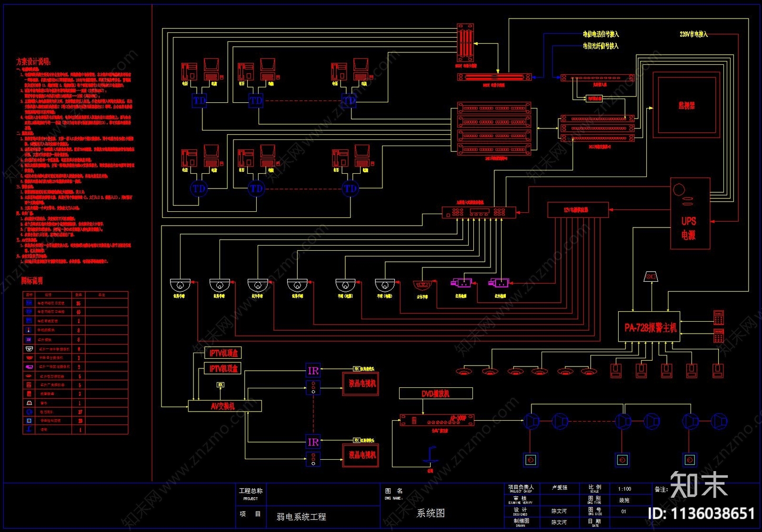
Task: Select the leftmost round TD outlet, lower row
Action: (199, 188)
